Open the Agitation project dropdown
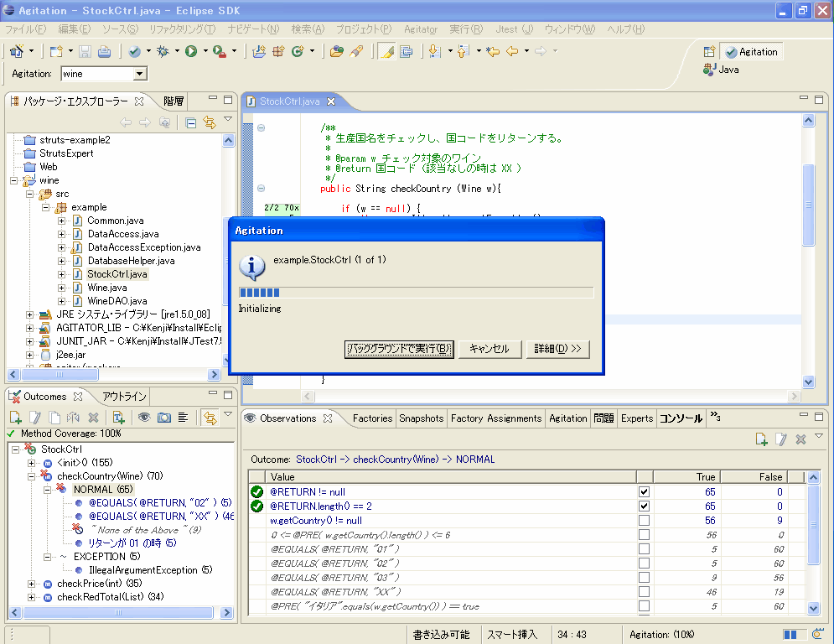Screen dimensions: 834x644 tap(140, 74)
